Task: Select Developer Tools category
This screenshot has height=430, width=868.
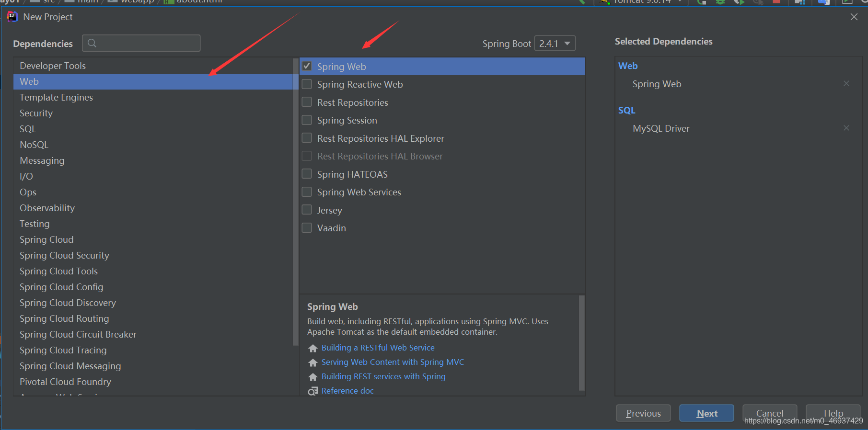Action: 153,66
